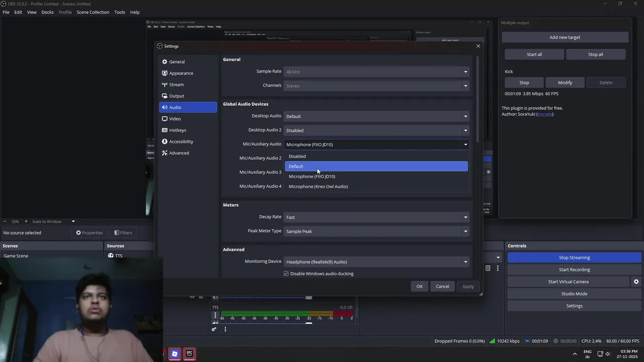The width and height of the screenshot is (644, 362).
Task: Click Start all outputs button
Action: [534, 54]
